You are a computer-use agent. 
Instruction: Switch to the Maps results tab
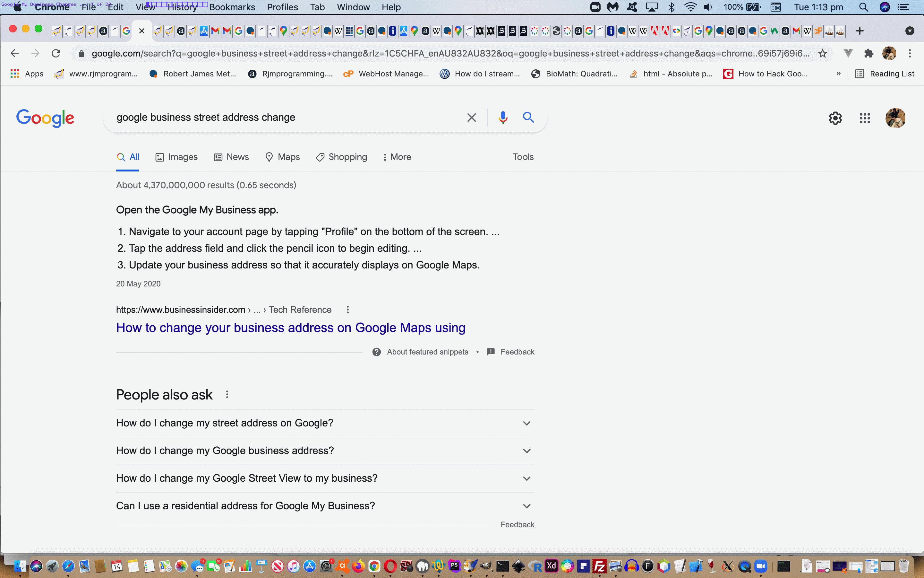tap(283, 157)
